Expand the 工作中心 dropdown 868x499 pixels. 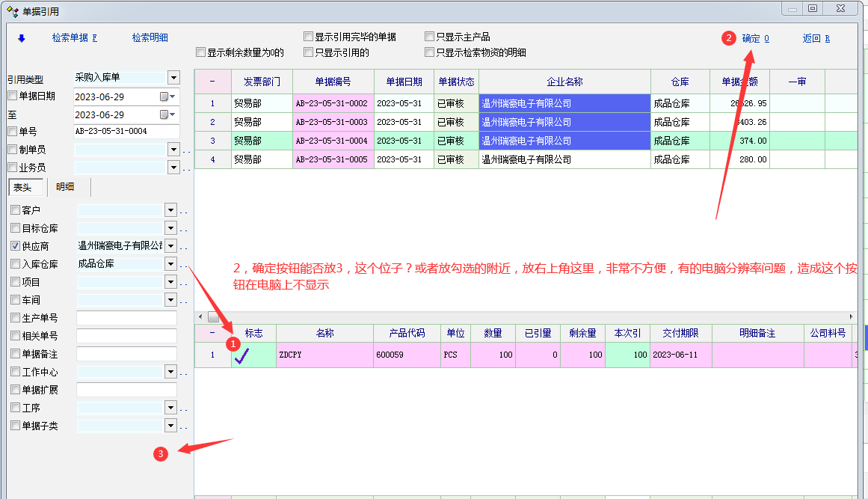tap(170, 372)
